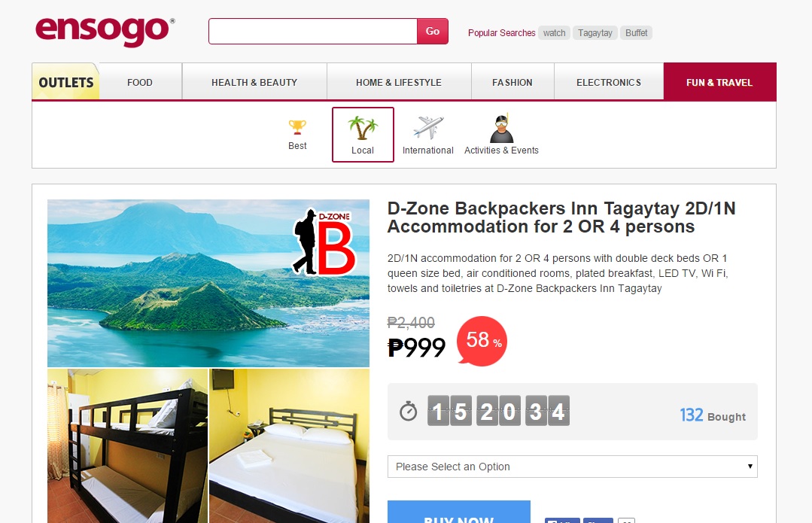Click the stopwatch timer icon

(408, 411)
